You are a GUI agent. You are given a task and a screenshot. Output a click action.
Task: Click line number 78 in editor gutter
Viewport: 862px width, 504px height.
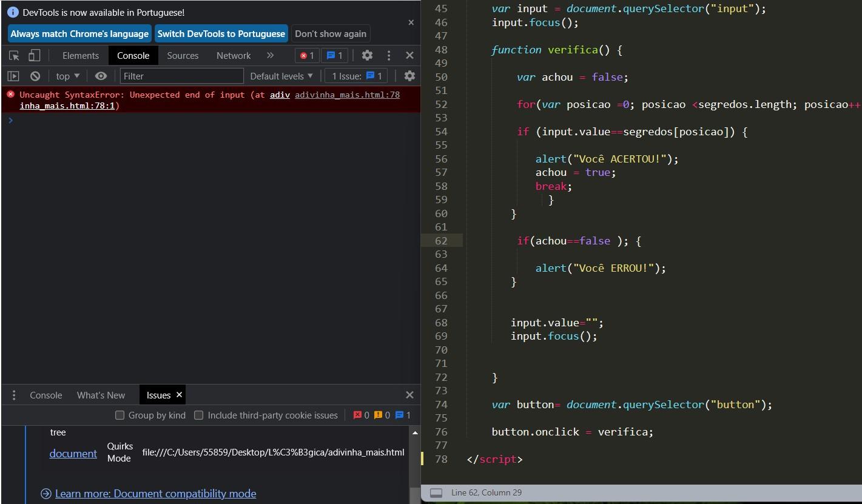(441, 459)
